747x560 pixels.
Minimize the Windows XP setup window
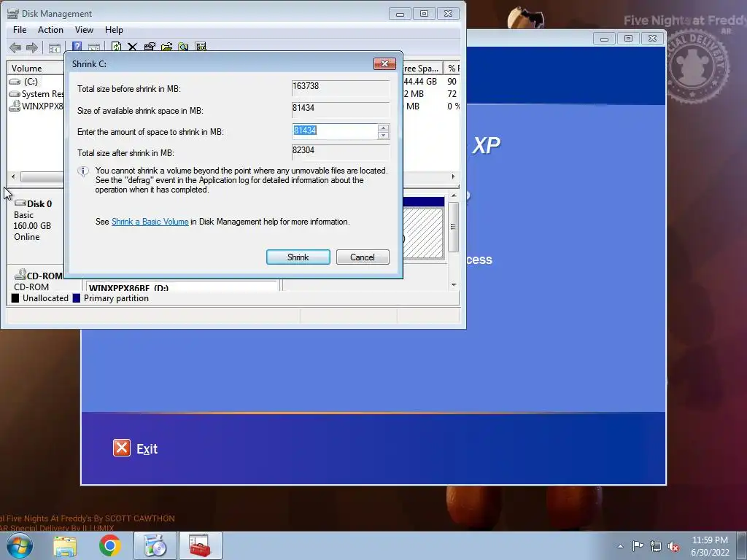coord(604,39)
